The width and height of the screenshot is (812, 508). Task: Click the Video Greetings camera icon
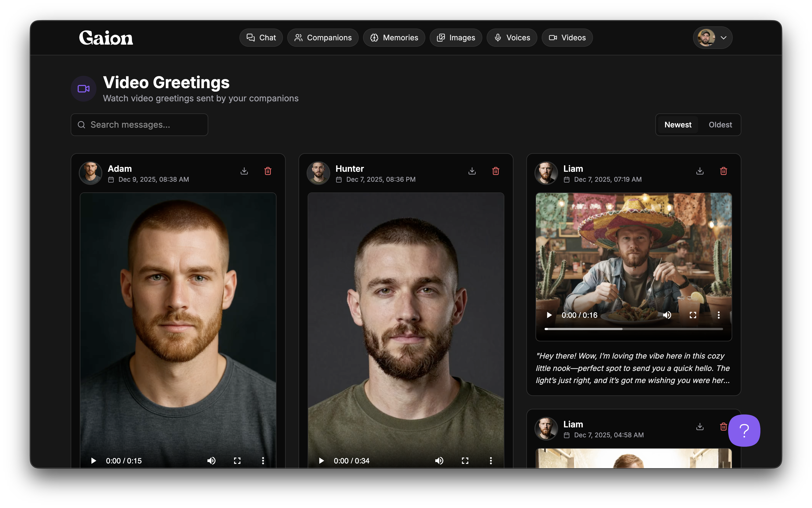(x=83, y=89)
